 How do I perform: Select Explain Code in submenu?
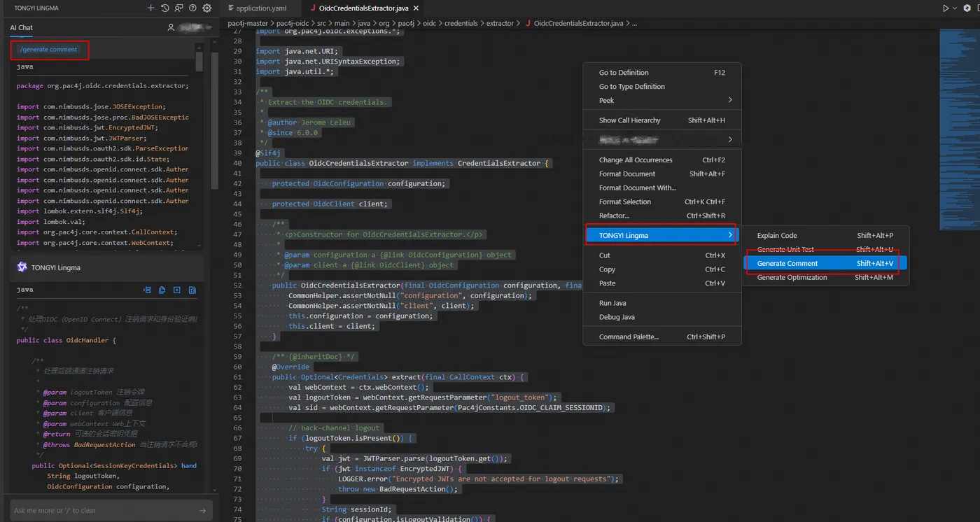click(825, 236)
